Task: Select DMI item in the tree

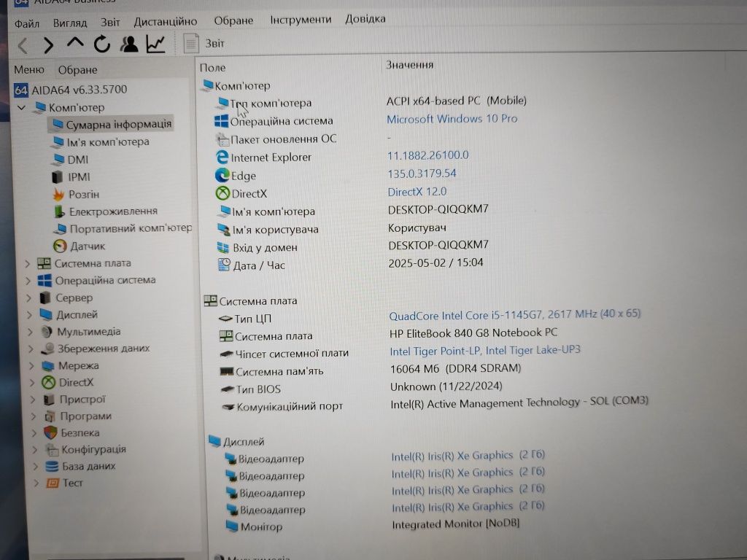Action: coord(71,160)
